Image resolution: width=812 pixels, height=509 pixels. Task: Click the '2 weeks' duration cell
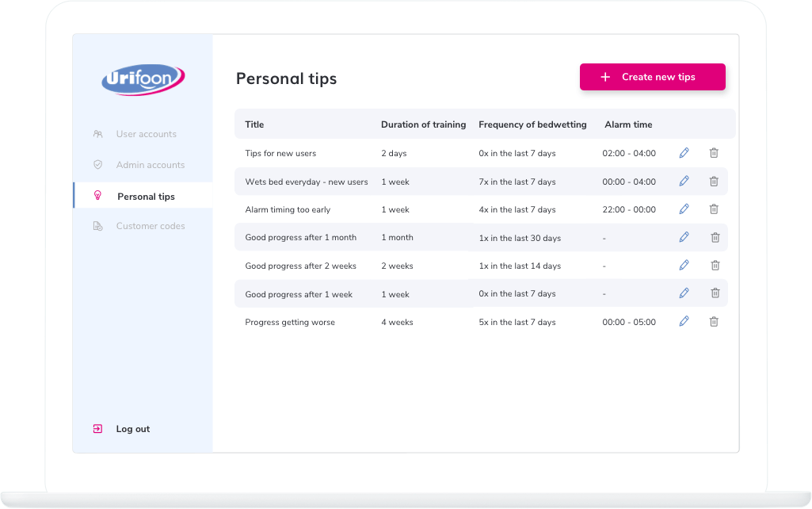pos(397,266)
